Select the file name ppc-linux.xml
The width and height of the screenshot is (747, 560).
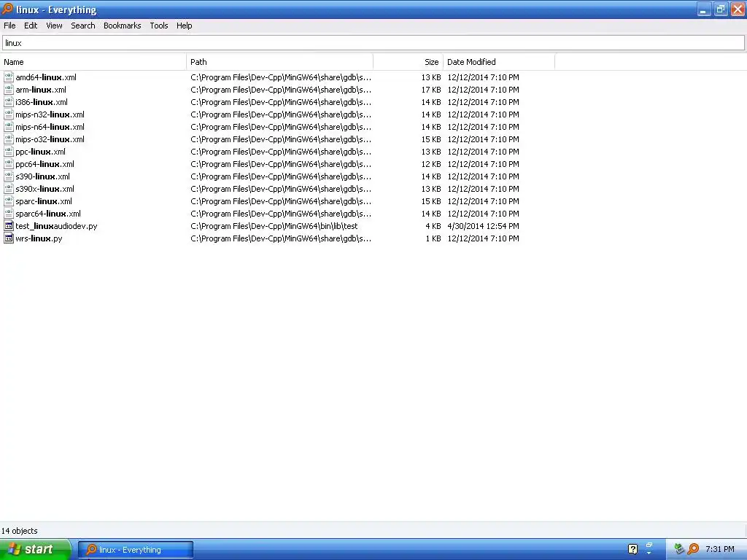point(41,152)
